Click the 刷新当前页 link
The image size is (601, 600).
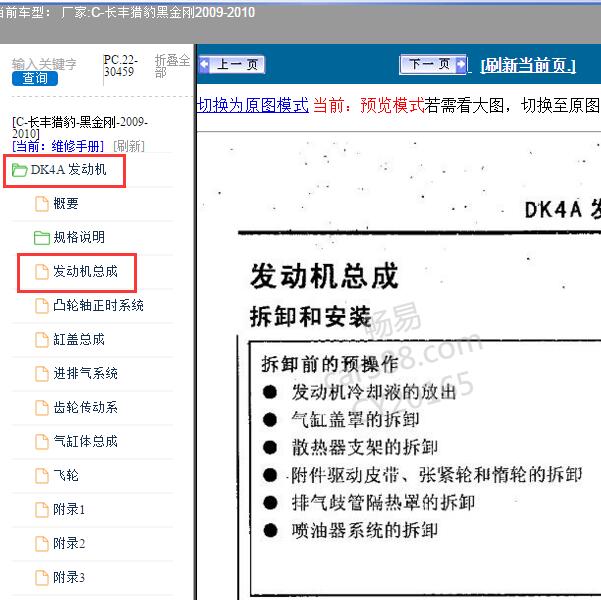coord(528,65)
